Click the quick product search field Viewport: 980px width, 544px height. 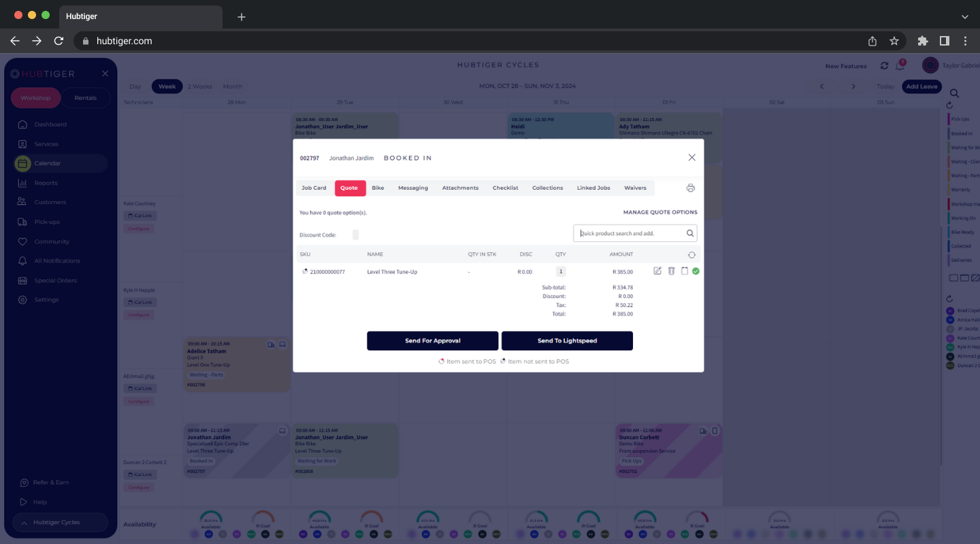pos(630,233)
